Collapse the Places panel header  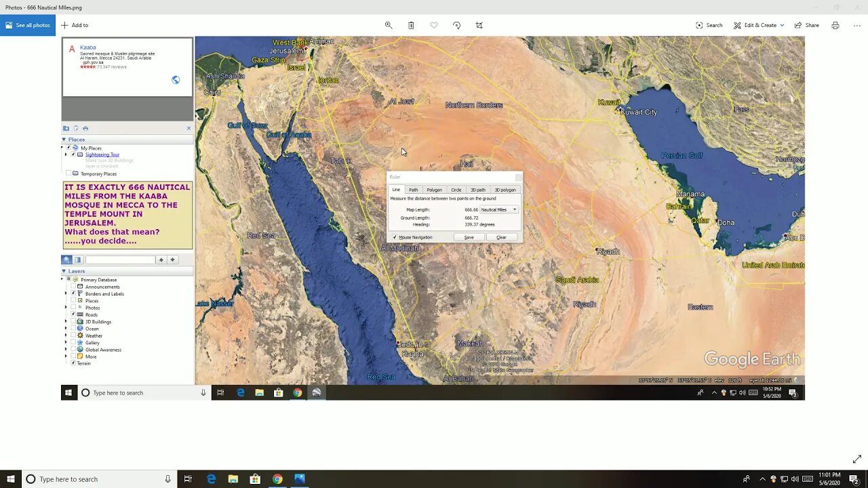(127, 140)
